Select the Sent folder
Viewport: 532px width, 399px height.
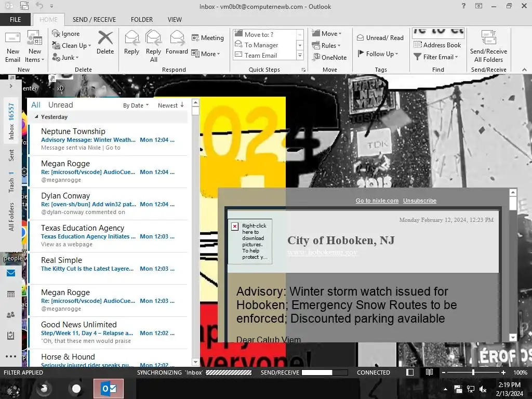11,155
